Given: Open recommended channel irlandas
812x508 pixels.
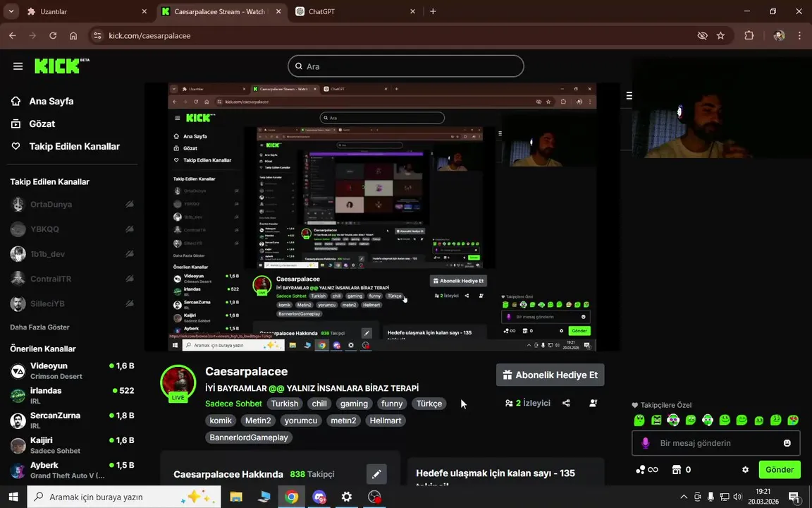Looking at the screenshot, I should [73, 396].
